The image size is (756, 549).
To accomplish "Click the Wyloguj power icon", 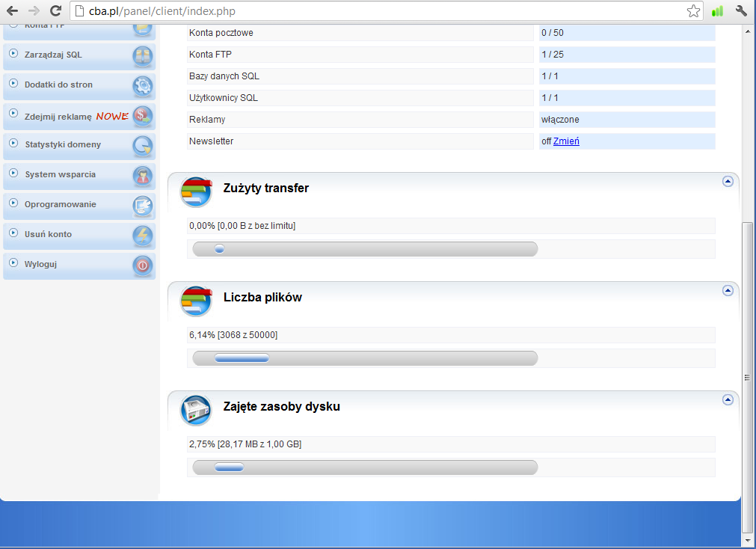I will click(143, 266).
